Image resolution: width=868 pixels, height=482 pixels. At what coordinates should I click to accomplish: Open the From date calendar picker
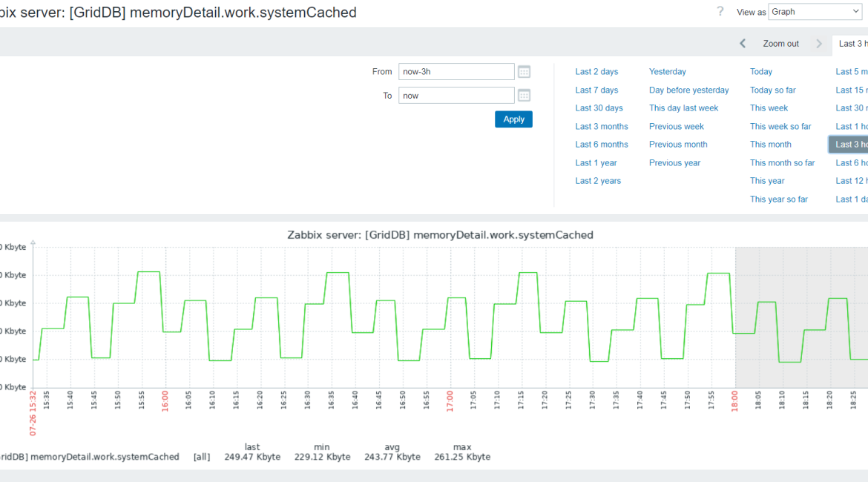[524, 72]
